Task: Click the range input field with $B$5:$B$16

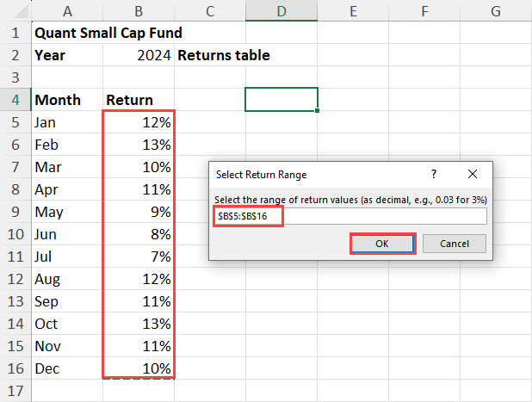Action: click(x=350, y=216)
